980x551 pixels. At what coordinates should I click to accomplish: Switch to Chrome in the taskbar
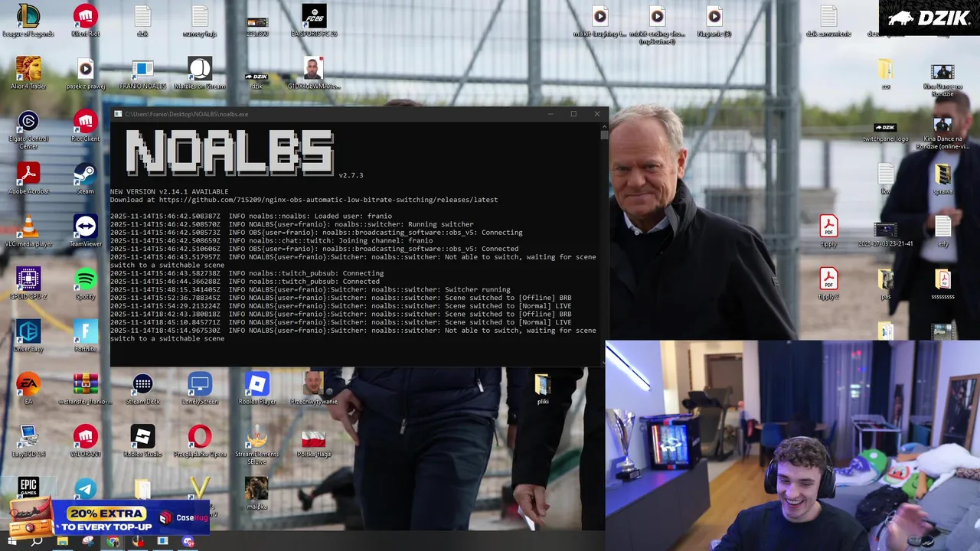pyautogui.click(x=113, y=542)
